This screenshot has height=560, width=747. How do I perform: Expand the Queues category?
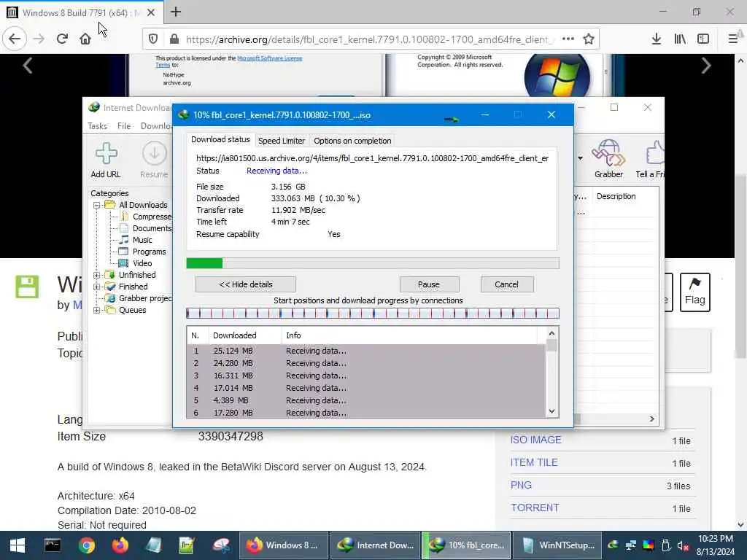click(96, 310)
